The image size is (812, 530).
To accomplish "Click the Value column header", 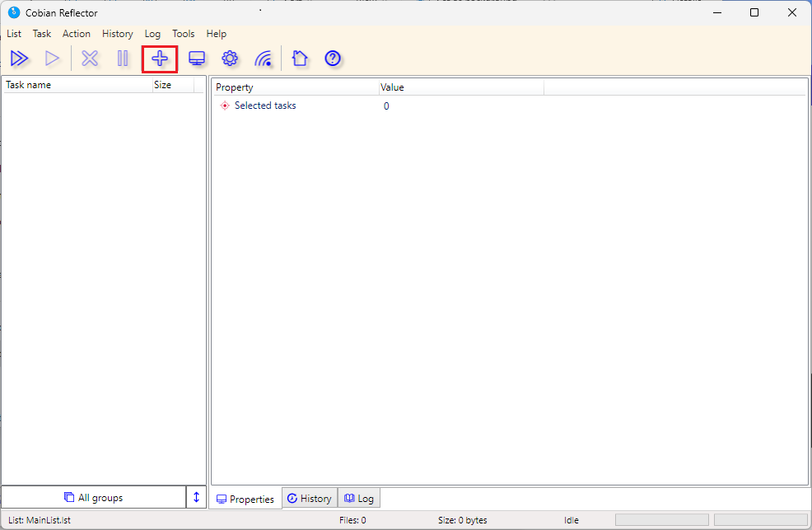I will click(461, 87).
